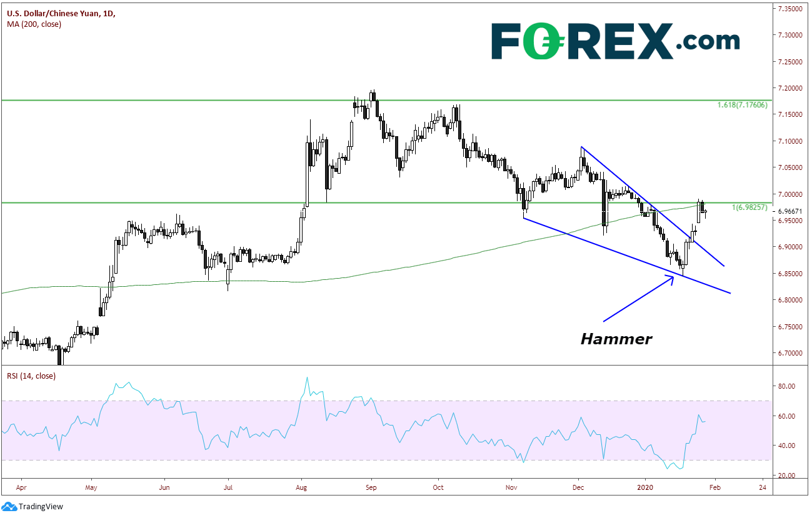Click the 40.00 RSI axis label

coord(786,446)
